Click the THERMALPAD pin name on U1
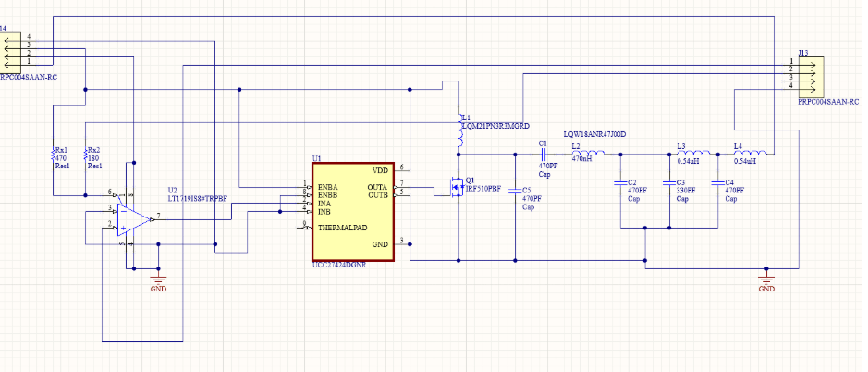 342,228
